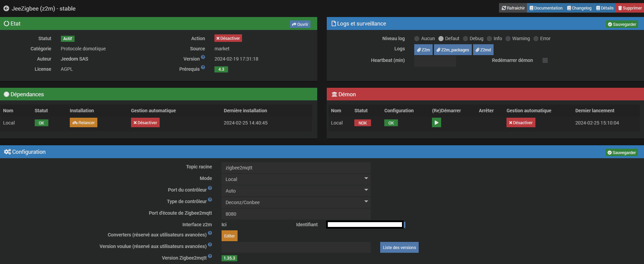Open the Type de contrôleur dropdown
Screen dimensions: 644x264
(x=296, y=202)
